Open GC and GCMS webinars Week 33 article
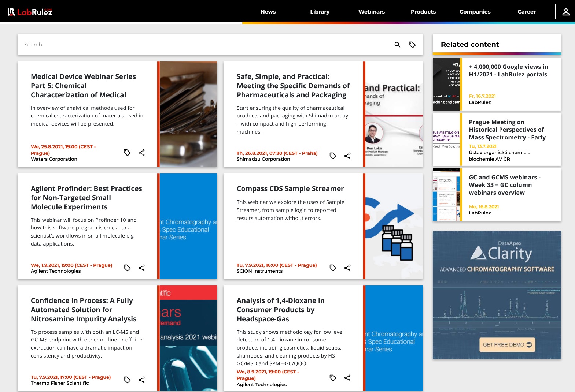Screen dimensions: 575x392 tap(505, 185)
